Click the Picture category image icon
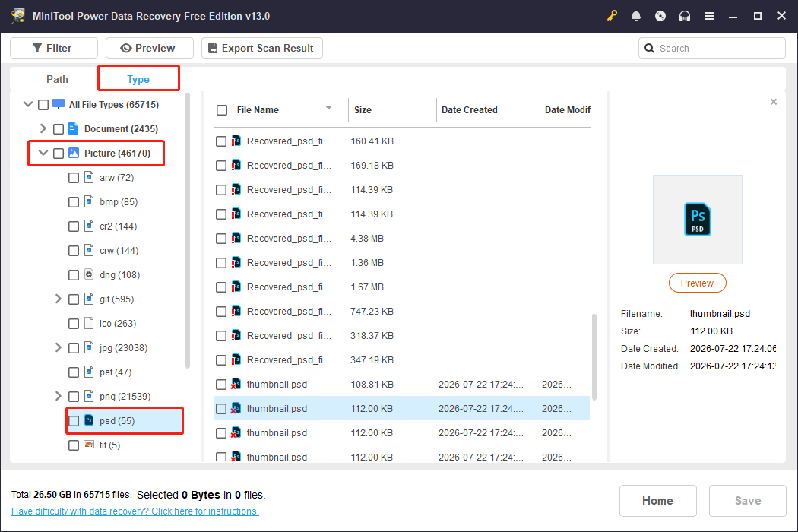The height and width of the screenshot is (532, 798). [74, 154]
